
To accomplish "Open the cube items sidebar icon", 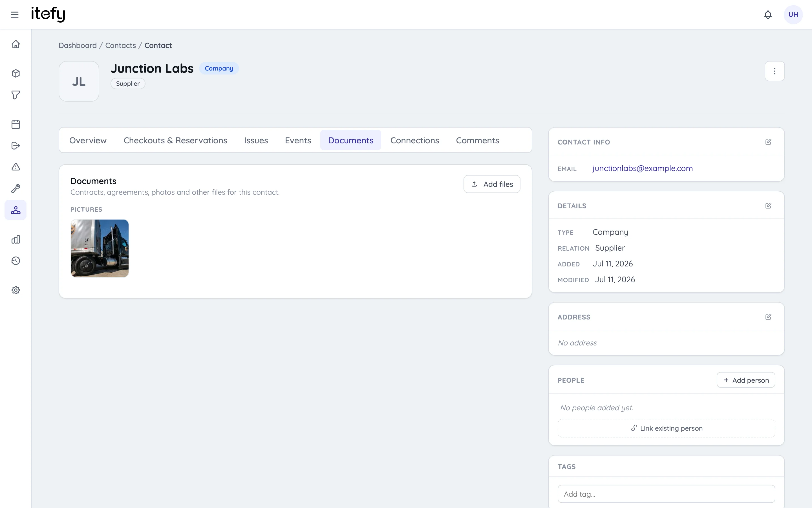I will tap(16, 73).
